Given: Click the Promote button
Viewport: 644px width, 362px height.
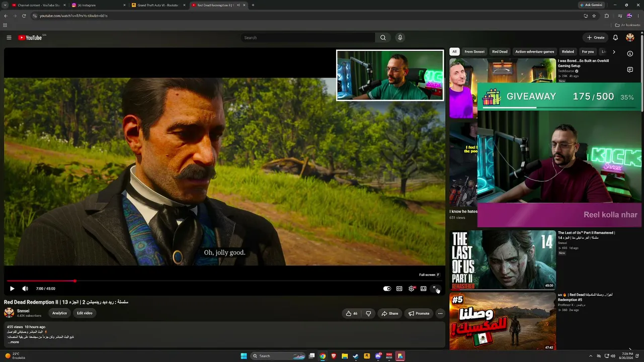Looking at the screenshot, I should pyautogui.click(x=419, y=314).
